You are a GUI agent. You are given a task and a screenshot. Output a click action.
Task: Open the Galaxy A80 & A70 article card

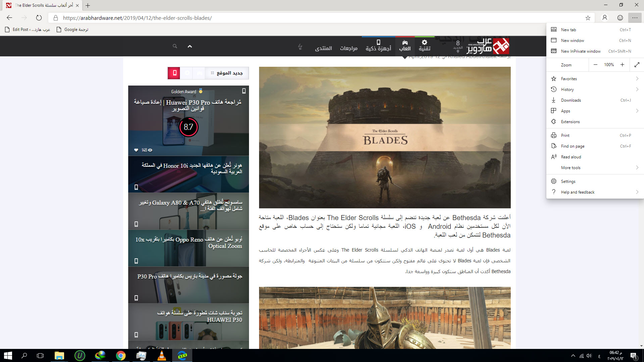point(189,211)
